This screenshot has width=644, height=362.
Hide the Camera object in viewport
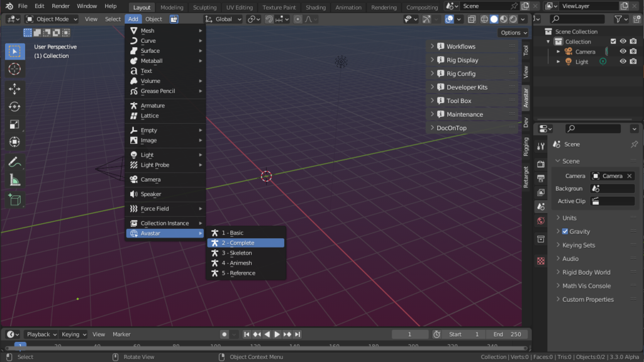click(623, 52)
